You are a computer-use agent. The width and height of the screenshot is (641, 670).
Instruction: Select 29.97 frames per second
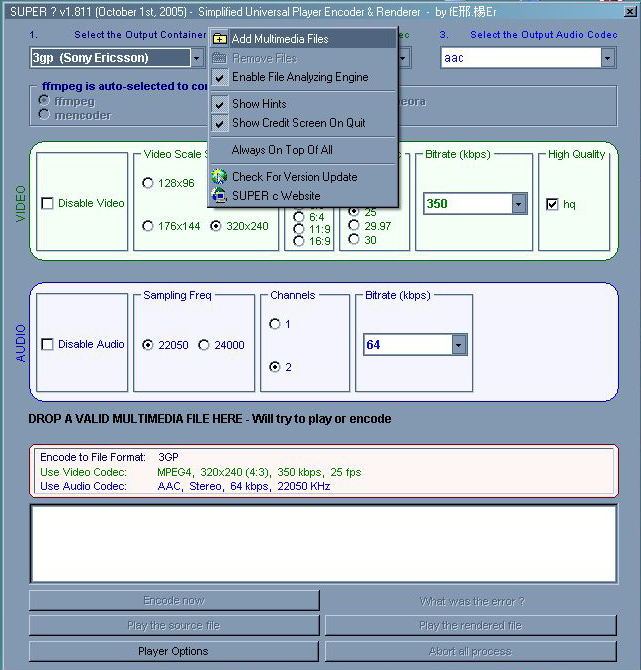coord(354,226)
